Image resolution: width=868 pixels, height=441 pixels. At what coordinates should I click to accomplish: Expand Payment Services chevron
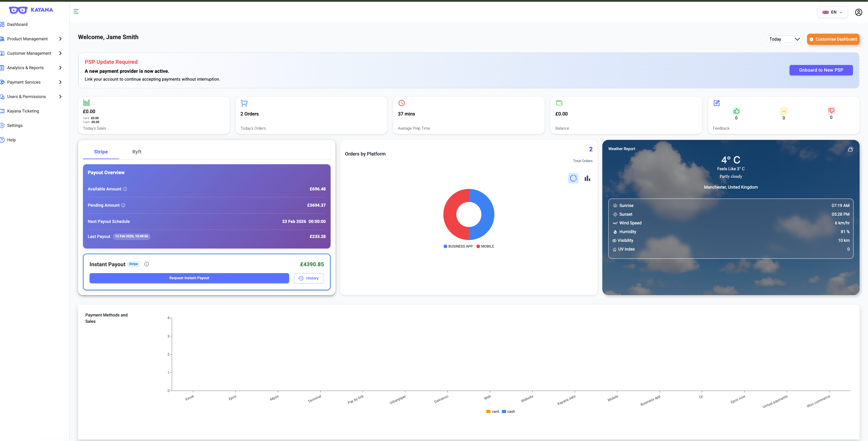coord(60,82)
